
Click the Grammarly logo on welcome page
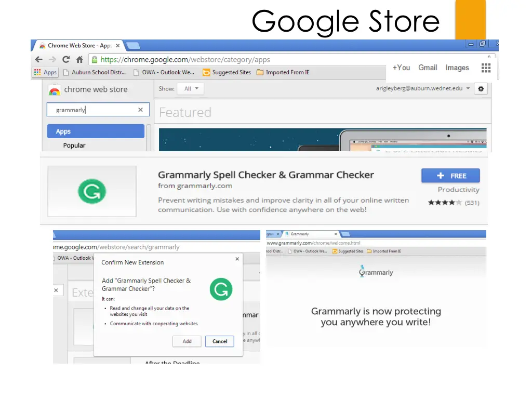coord(376,272)
